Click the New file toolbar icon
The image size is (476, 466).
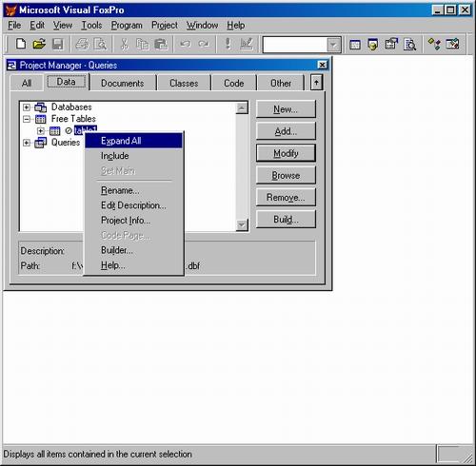point(21,44)
